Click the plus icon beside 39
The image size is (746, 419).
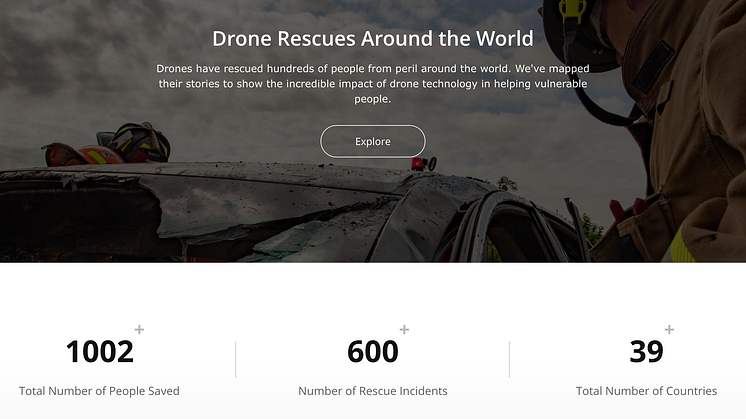click(669, 329)
